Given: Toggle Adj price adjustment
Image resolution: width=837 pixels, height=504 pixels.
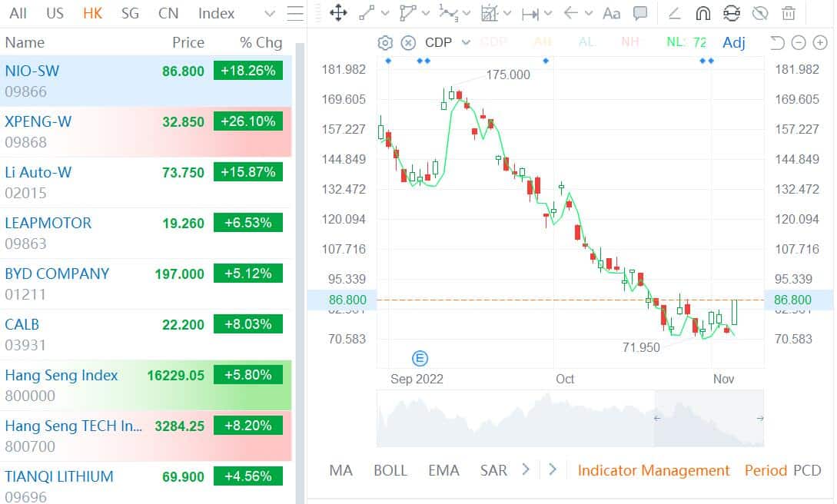Looking at the screenshot, I should click(x=733, y=42).
